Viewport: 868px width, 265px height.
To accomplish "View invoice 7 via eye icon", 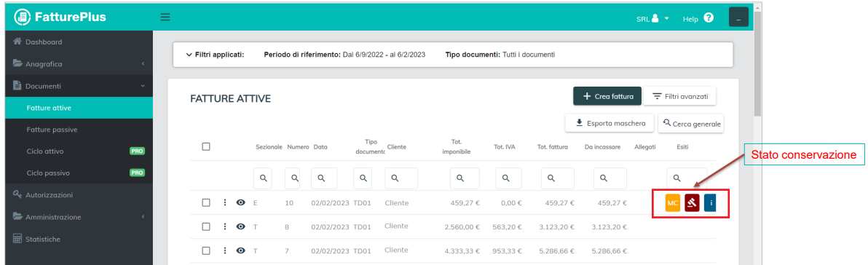I will (241, 250).
